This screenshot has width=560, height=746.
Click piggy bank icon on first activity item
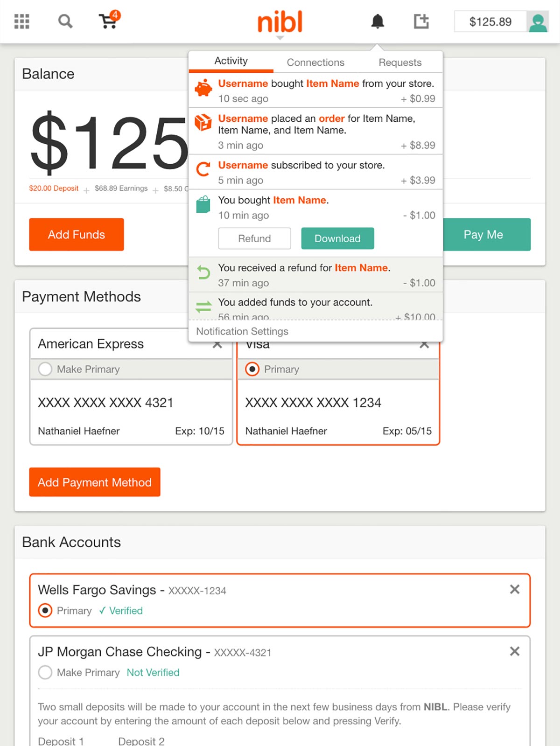pyautogui.click(x=203, y=88)
